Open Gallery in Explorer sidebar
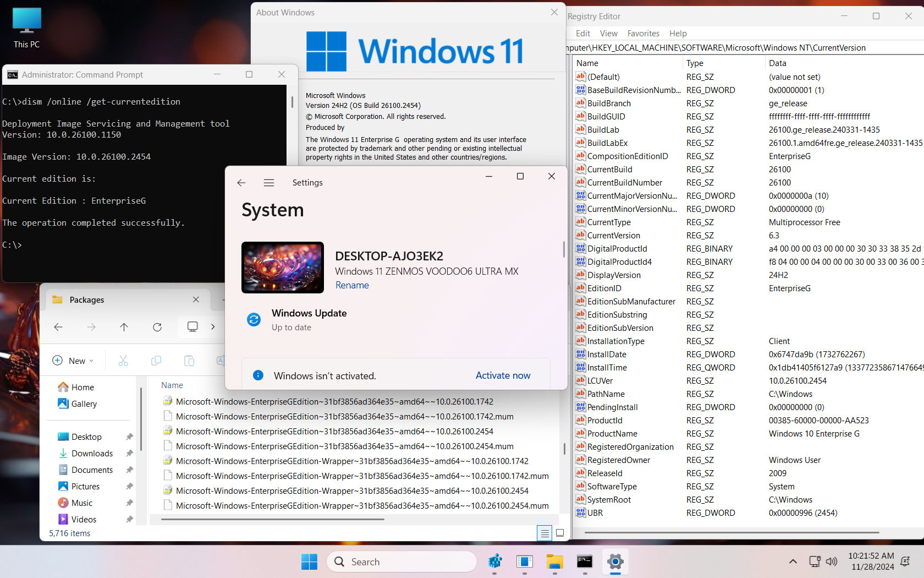The width and height of the screenshot is (924, 578). click(x=77, y=403)
